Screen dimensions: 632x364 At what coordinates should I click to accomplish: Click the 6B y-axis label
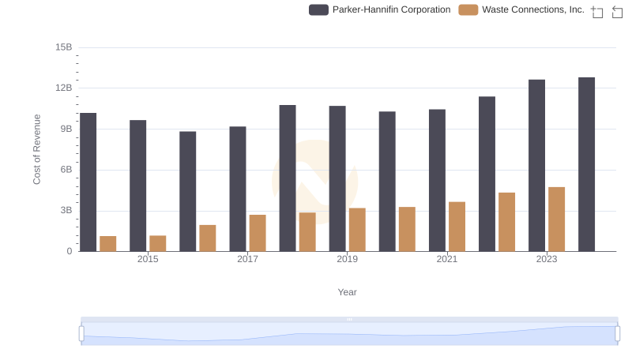[66, 170]
